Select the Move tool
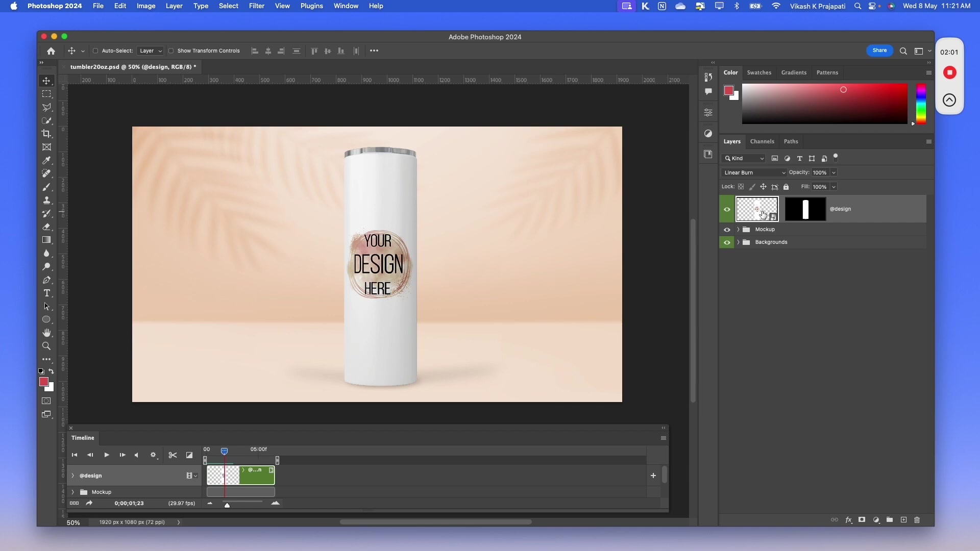The height and width of the screenshot is (551, 980). tap(46, 80)
